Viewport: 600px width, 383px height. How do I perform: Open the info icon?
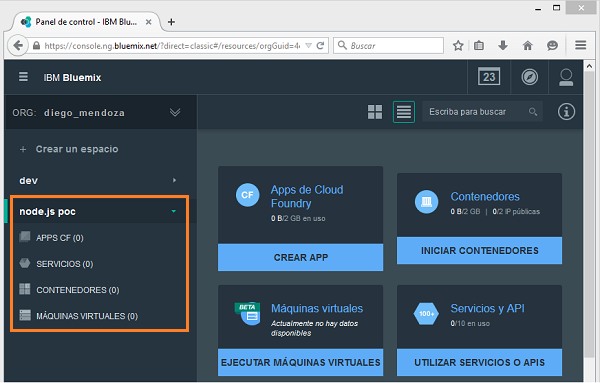tap(566, 112)
